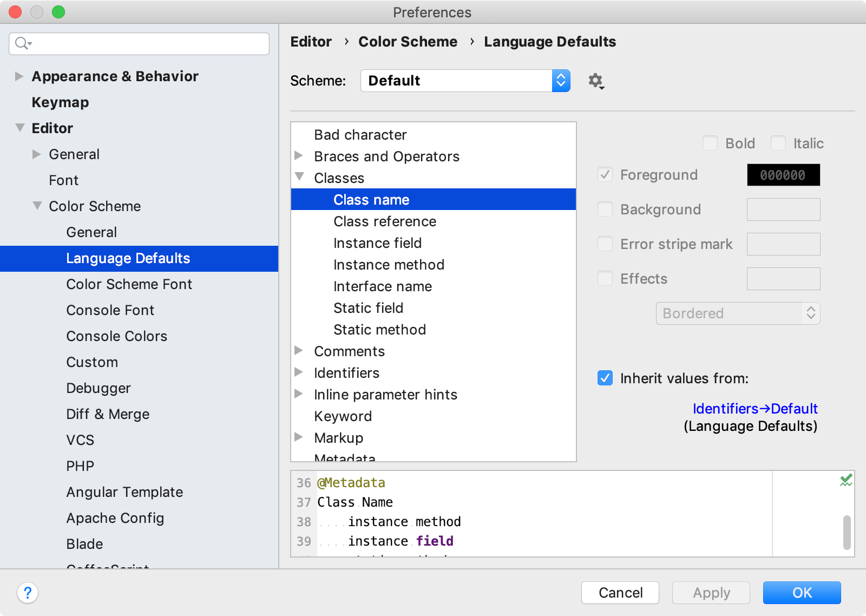Click the Cancel button
The image size is (866, 616).
(620, 593)
